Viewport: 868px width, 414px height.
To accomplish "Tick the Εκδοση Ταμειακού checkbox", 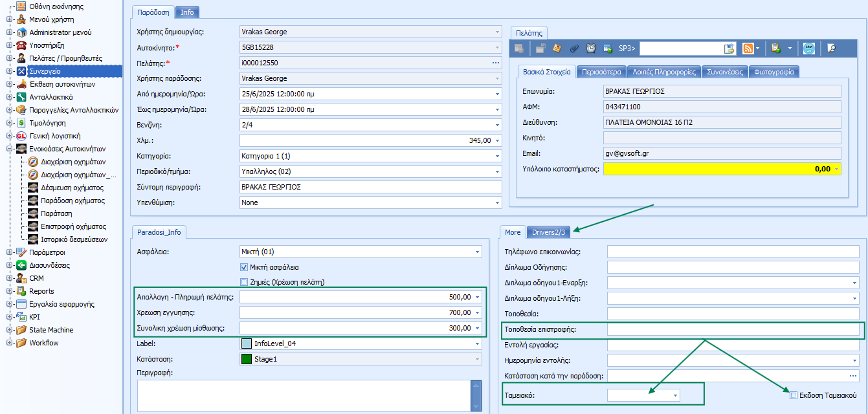I will [794, 395].
